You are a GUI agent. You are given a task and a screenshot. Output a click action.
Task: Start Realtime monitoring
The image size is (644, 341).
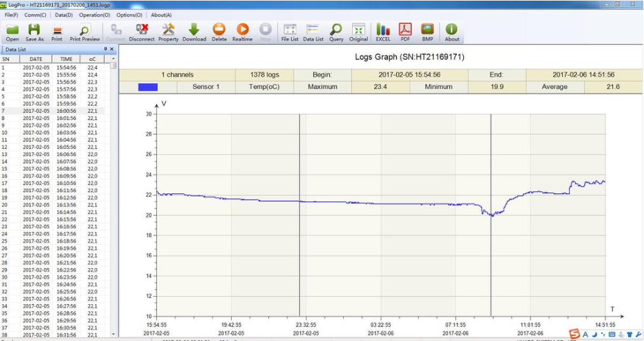point(242,32)
